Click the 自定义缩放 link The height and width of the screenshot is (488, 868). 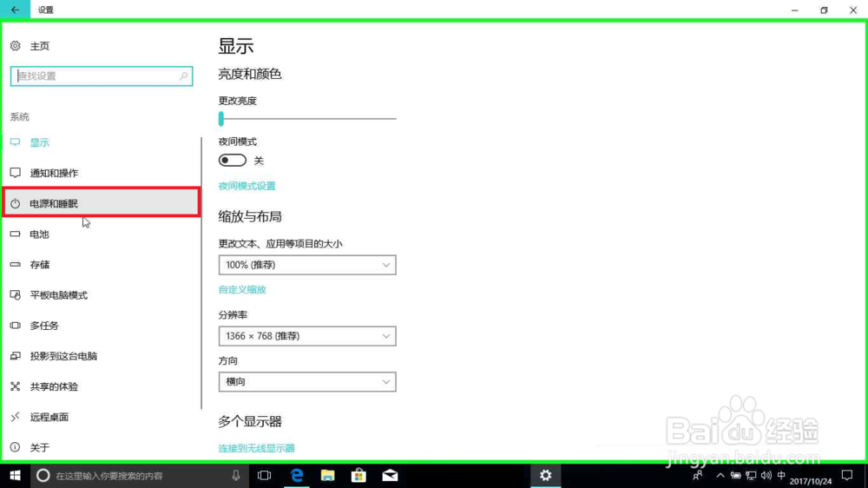click(242, 289)
